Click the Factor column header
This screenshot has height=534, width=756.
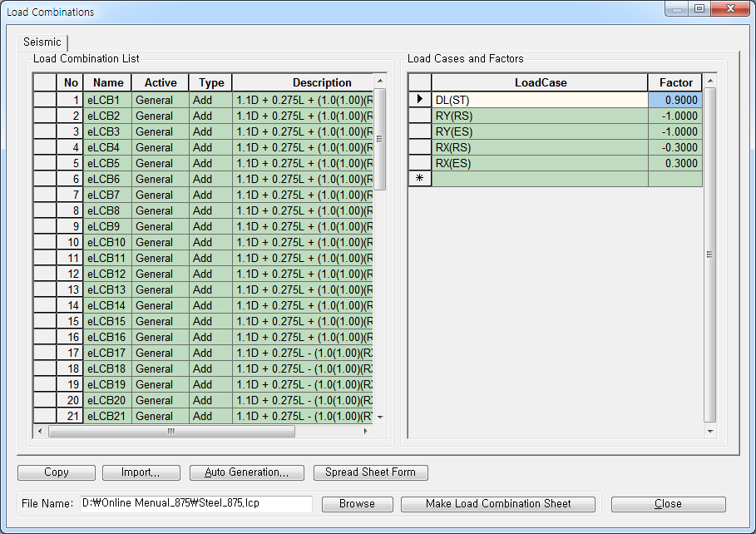coord(675,82)
